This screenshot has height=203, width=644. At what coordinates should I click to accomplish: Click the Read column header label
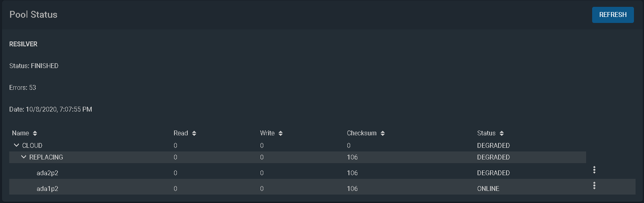[x=180, y=133]
